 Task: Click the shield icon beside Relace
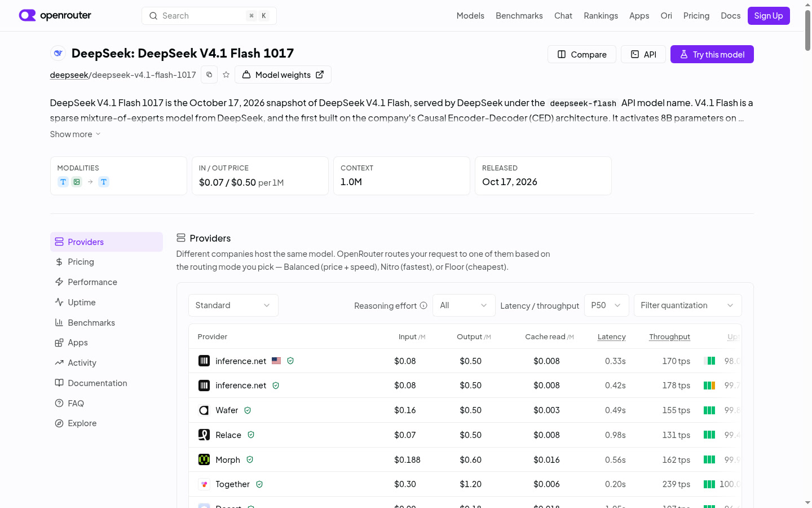point(251,435)
